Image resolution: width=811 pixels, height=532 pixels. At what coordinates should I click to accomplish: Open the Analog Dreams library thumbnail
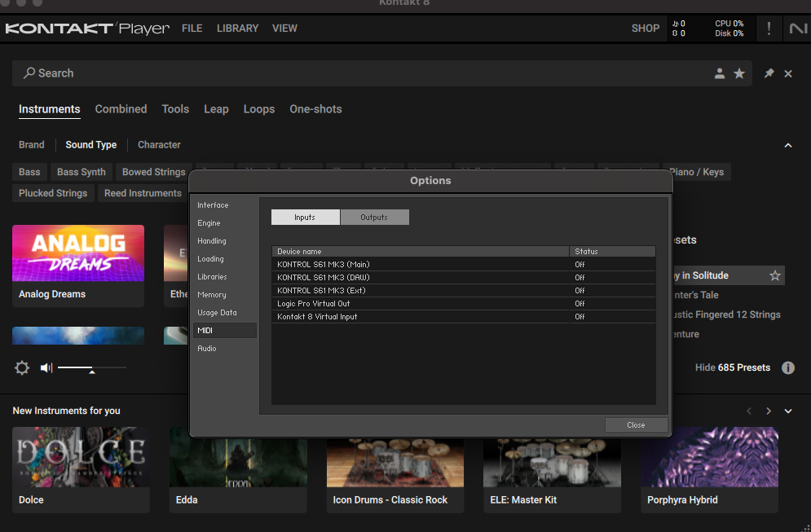tap(78, 253)
